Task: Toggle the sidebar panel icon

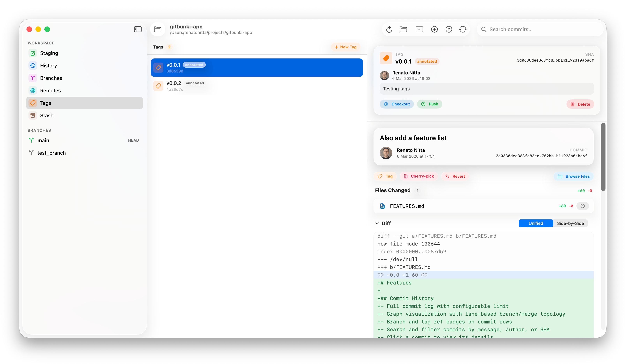Action: tap(138, 29)
